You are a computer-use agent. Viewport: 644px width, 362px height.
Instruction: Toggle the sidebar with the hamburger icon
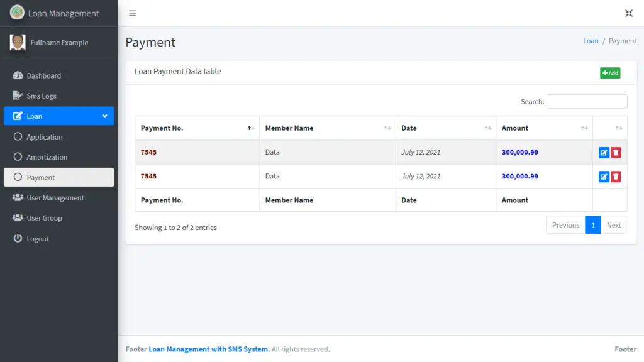pyautogui.click(x=132, y=13)
